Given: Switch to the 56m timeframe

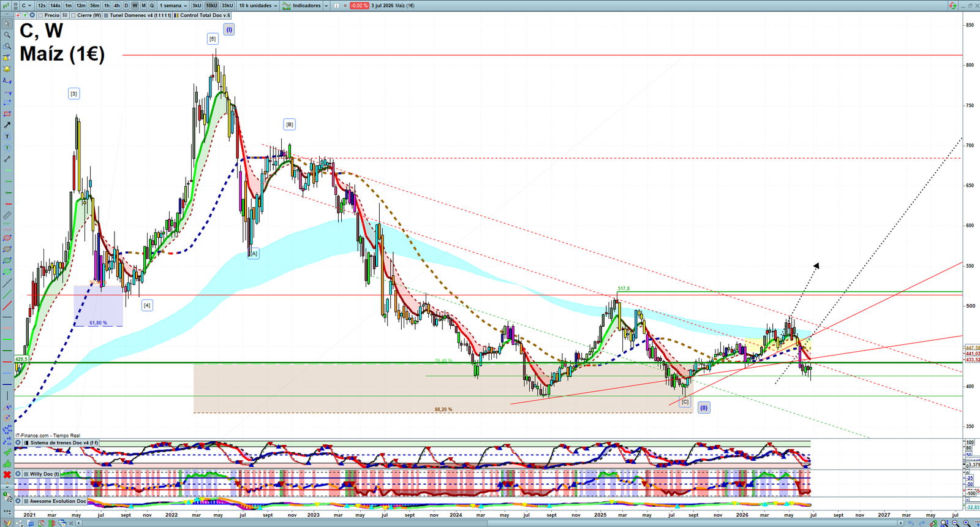Looking at the screenshot, I should (x=94, y=6).
